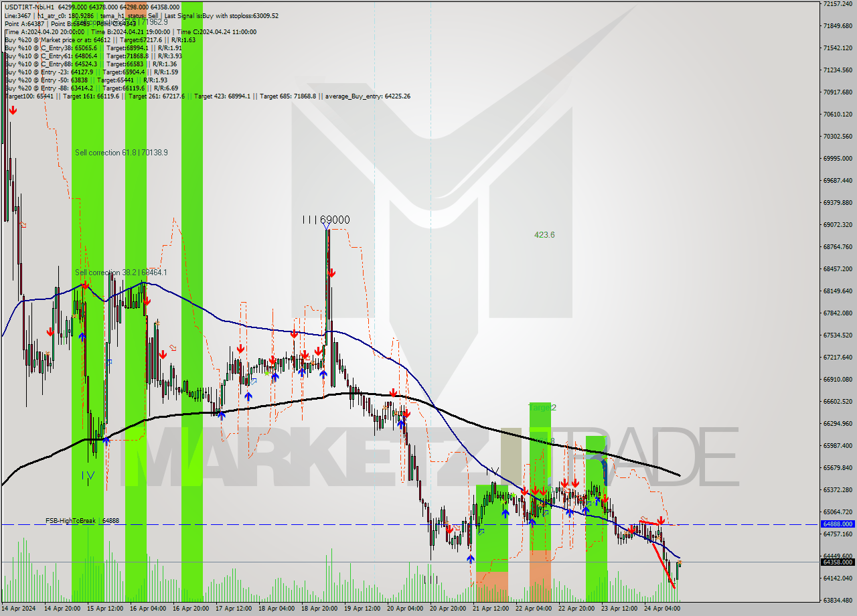Click the 'I V' wave label near 15 Apr
This screenshot has width=857, height=616.
pyautogui.click(x=88, y=475)
